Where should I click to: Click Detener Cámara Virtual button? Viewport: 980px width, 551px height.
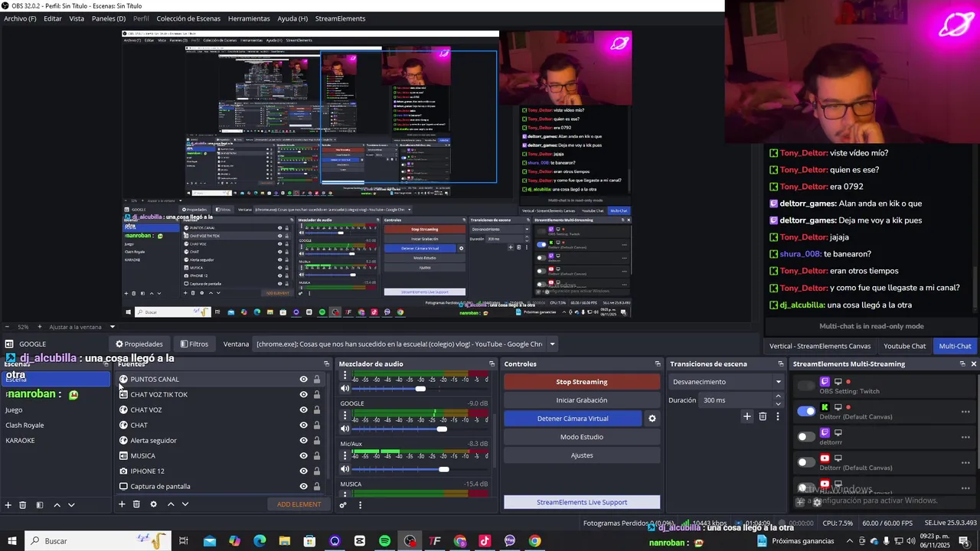coord(573,419)
